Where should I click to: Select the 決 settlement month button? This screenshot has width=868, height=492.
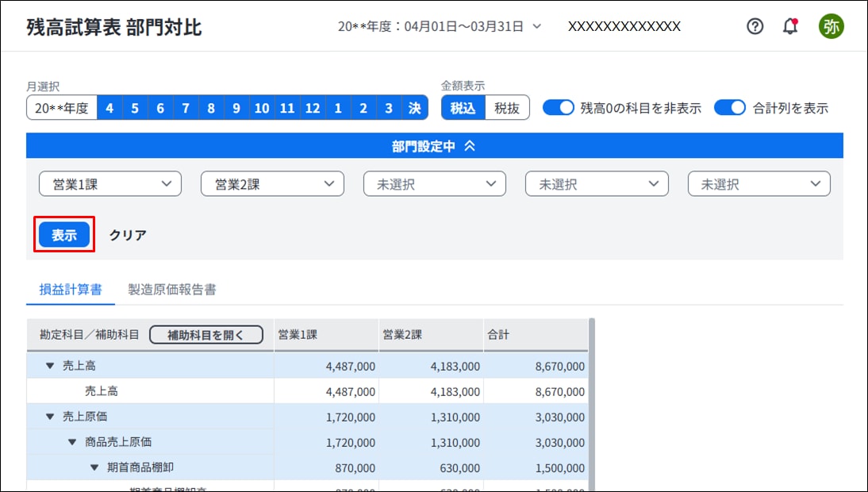(x=414, y=108)
